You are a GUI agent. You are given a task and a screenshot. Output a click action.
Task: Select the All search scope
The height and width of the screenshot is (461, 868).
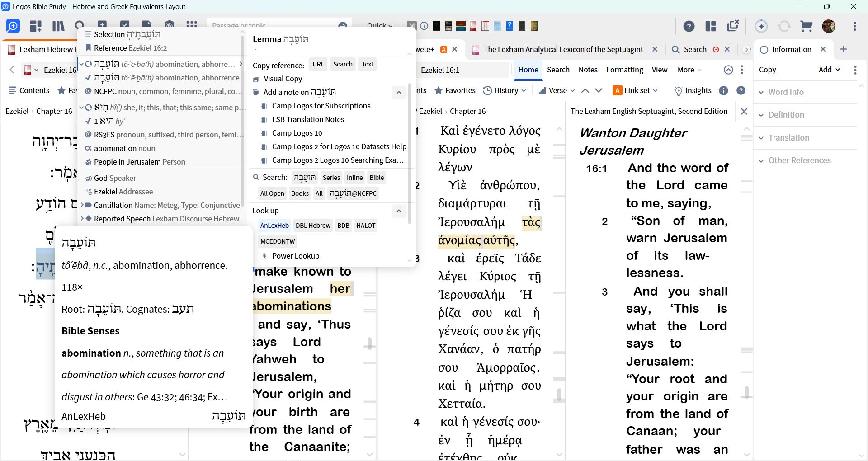(319, 193)
